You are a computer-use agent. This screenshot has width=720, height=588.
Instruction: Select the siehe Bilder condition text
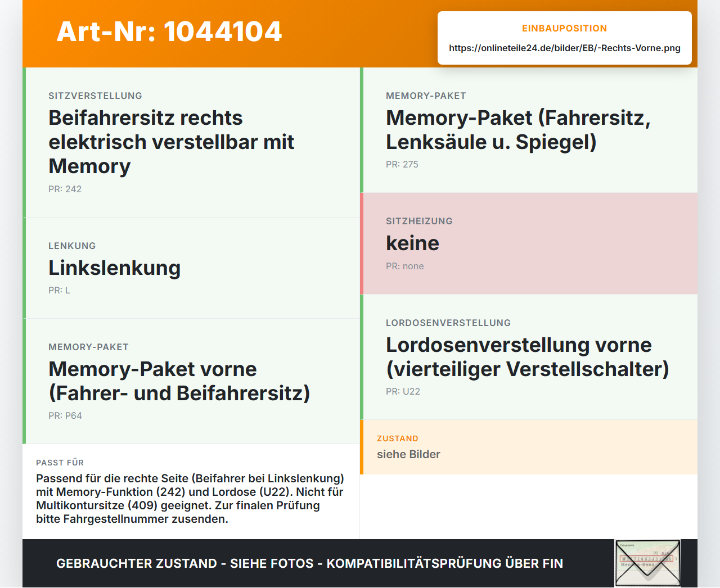click(408, 454)
